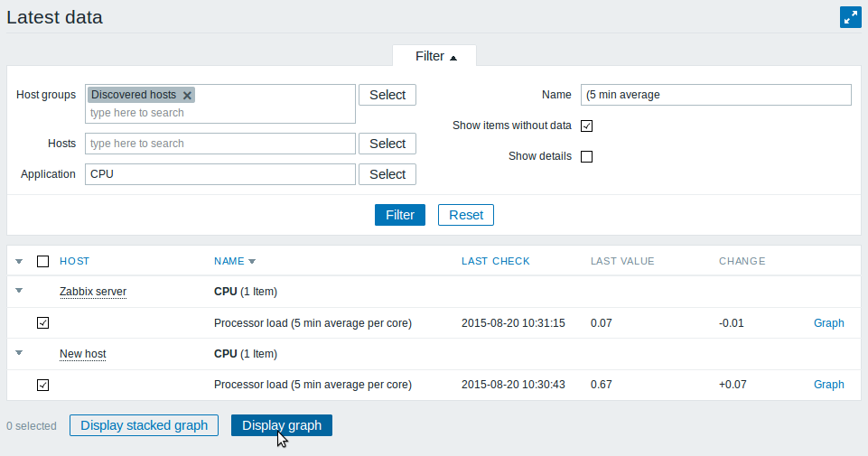This screenshot has width=868, height=456.
Task: Open Graph for Zabbix server item
Action: coord(828,323)
